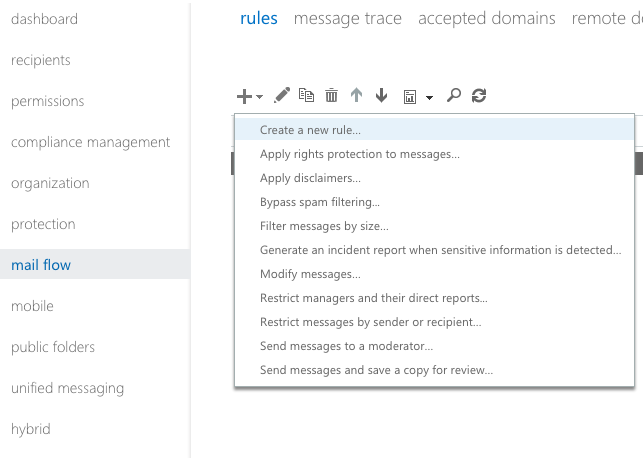Screen dimensions: 643x458
Task: Open protection in sidebar
Action: point(43,224)
